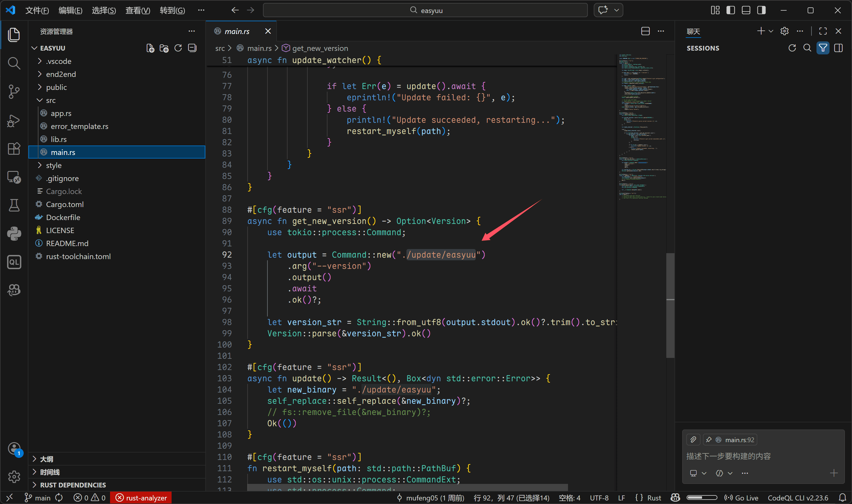Click New File icon in explorer header
852x504 pixels.
pyautogui.click(x=150, y=48)
